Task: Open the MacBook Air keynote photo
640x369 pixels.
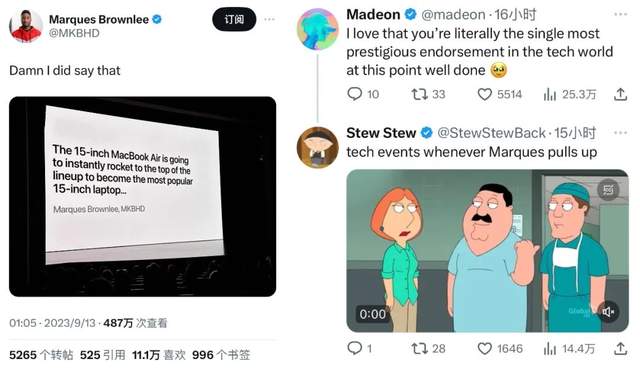Action: [x=142, y=196]
